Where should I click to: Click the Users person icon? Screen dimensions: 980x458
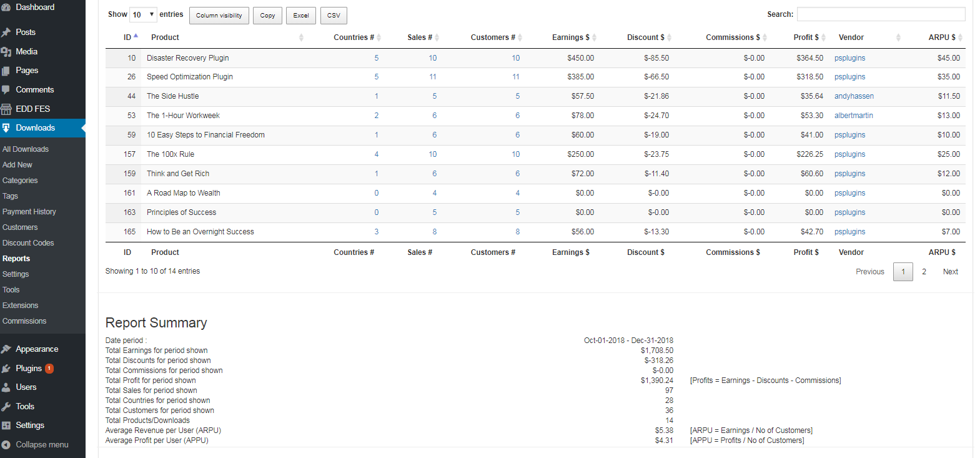pyautogui.click(x=6, y=387)
